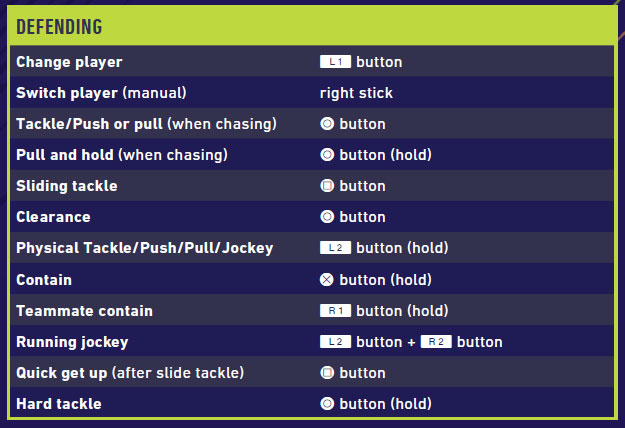Click the "right stick" text

pyautogui.click(x=356, y=93)
